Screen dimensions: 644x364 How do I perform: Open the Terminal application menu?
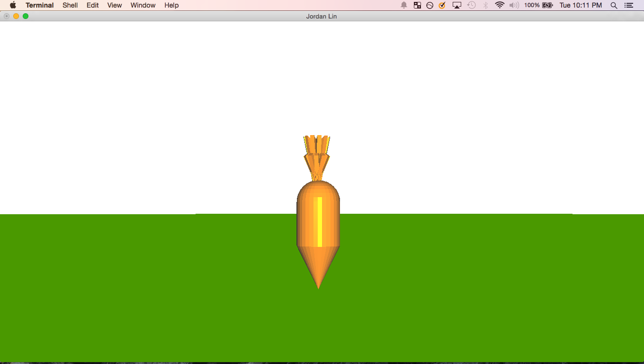click(x=39, y=5)
